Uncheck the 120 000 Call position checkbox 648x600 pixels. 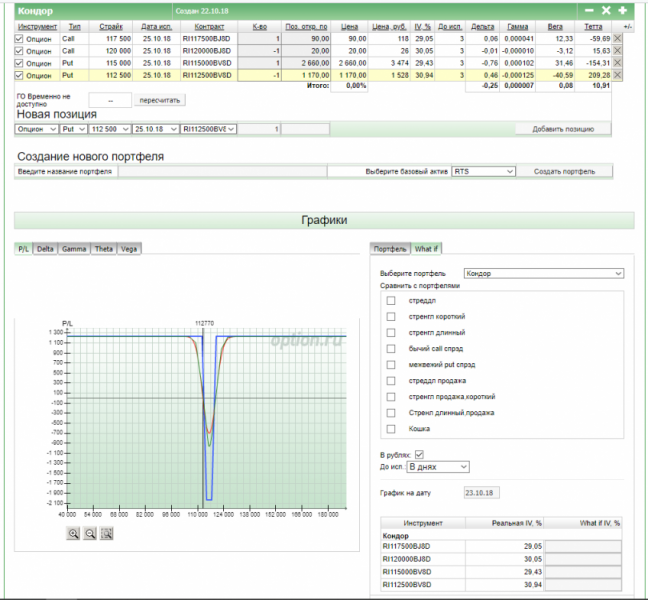20,50
